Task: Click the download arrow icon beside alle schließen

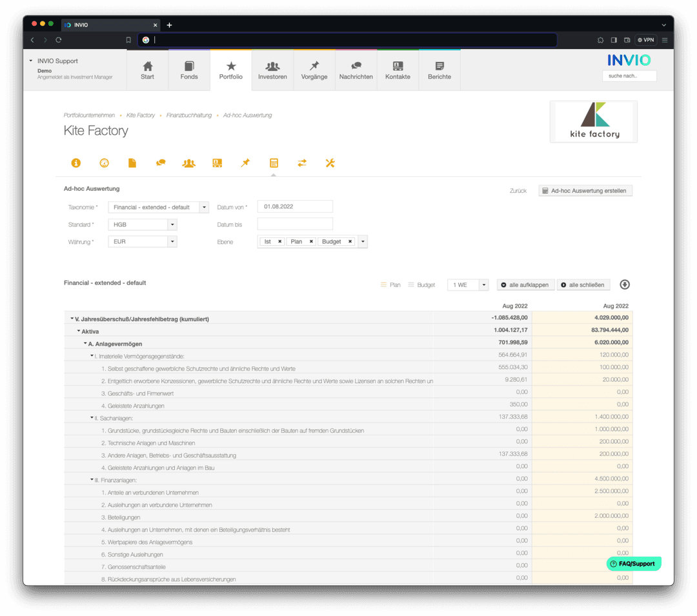Action: point(623,284)
